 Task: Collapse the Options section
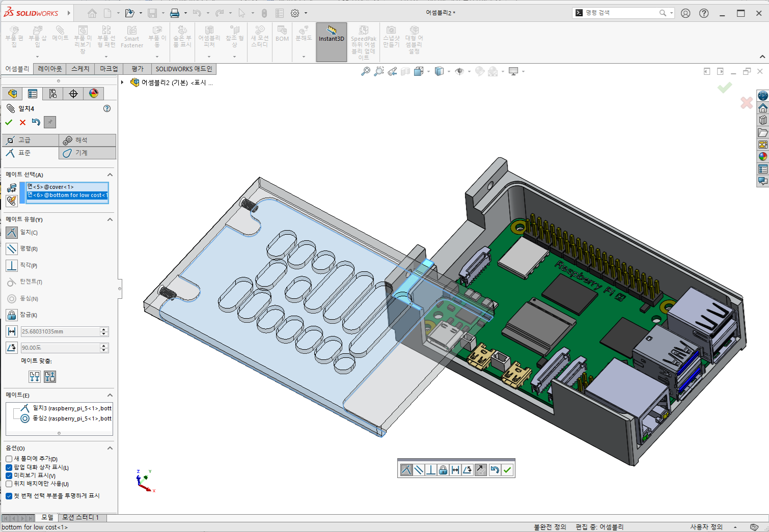(x=109, y=448)
